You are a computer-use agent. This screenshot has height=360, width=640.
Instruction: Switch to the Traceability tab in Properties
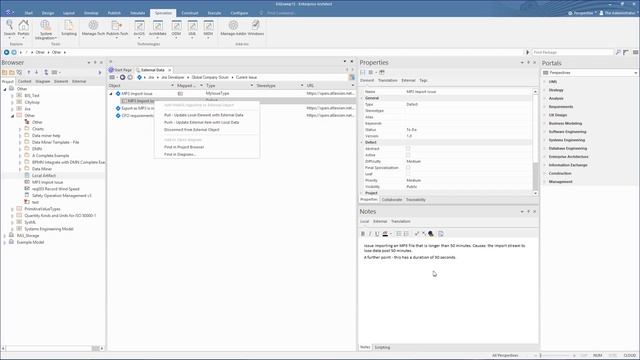(x=416, y=200)
